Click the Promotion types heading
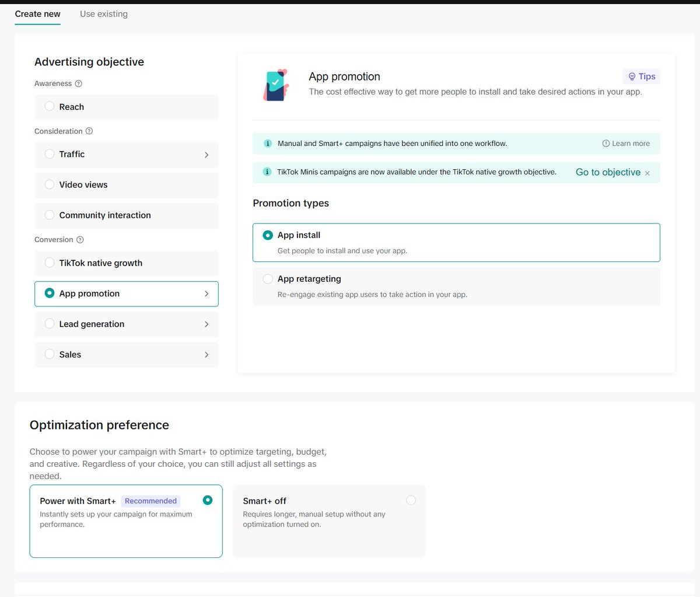Viewport: 700px width, 597px height. pos(290,203)
